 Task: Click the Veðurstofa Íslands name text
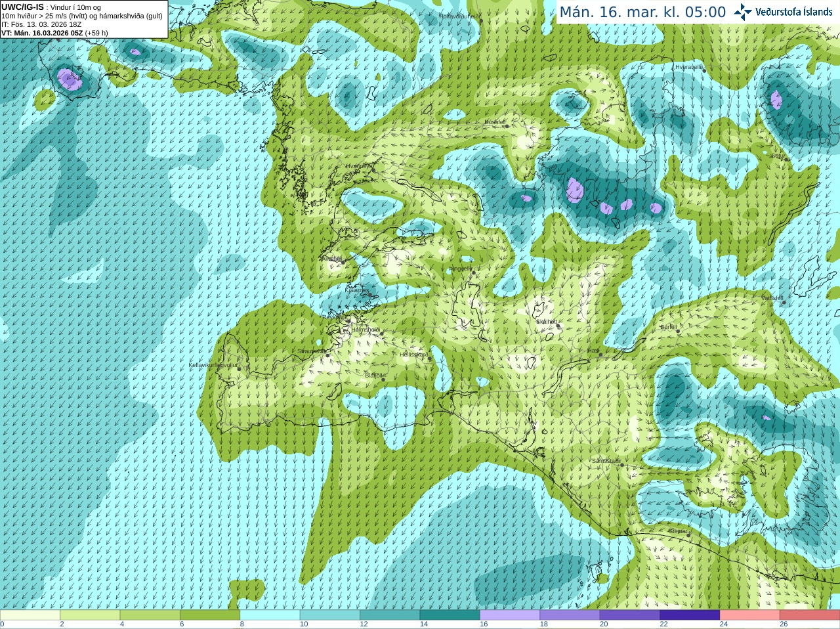[794, 12]
